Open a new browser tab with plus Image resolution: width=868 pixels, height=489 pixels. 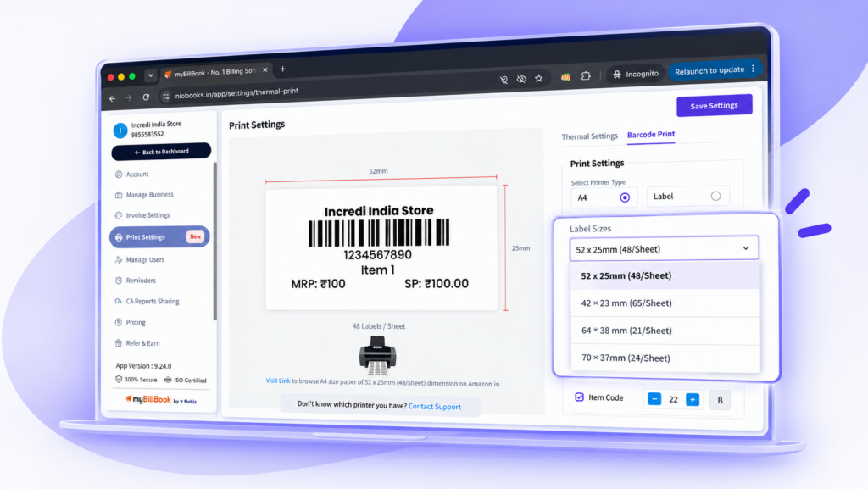[283, 69]
